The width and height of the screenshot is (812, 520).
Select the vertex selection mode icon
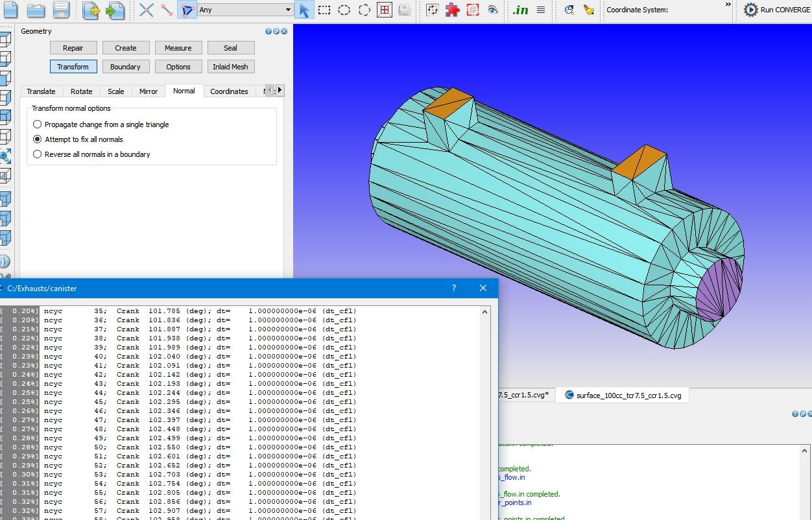point(147,10)
